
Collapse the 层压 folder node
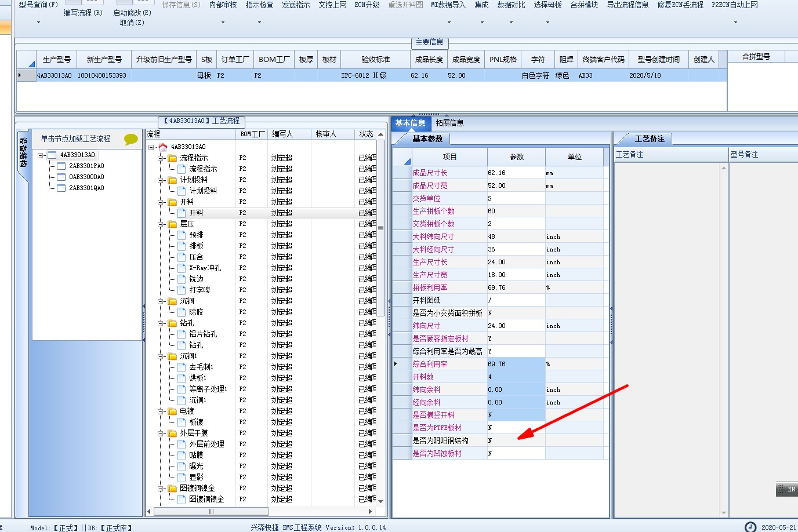coord(161,224)
